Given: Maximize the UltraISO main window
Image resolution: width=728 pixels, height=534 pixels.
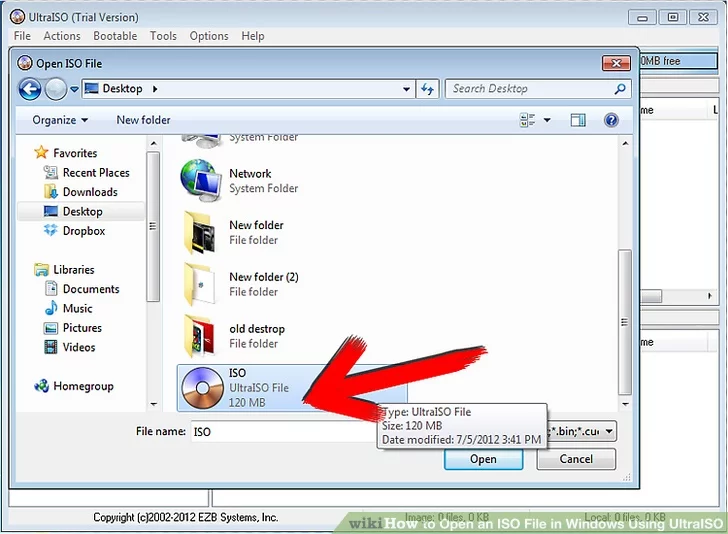Looking at the screenshot, I should pyautogui.click(x=673, y=18).
